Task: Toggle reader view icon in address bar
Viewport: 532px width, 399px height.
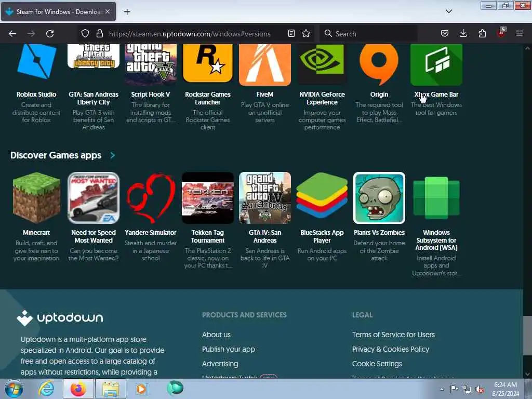Action: (x=291, y=33)
